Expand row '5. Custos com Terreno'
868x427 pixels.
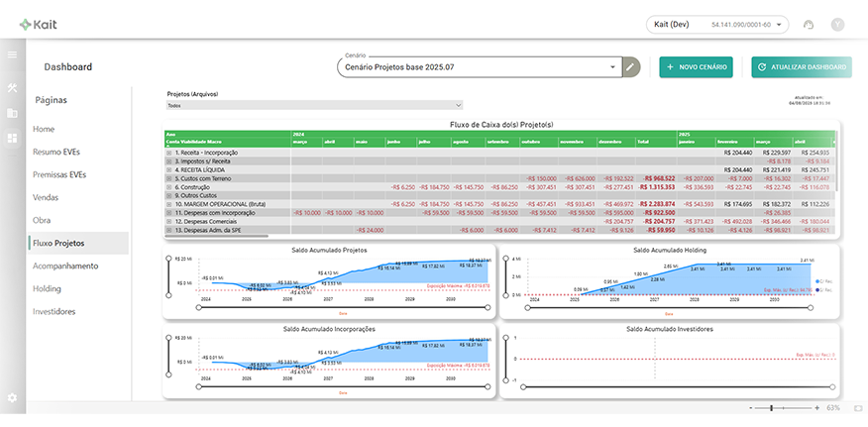169,178
